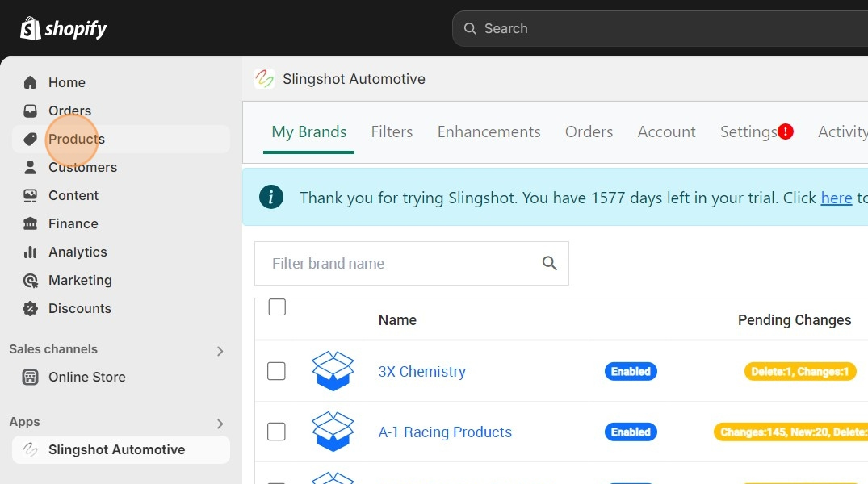The image size is (868, 484).
Task: Open Marketing in the sidebar
Action: [x=120, y=281]
